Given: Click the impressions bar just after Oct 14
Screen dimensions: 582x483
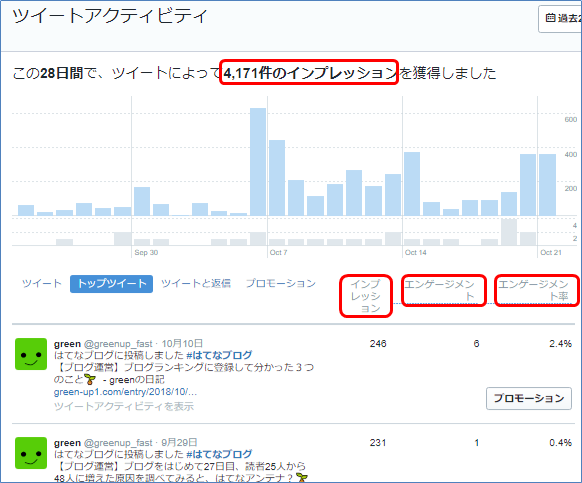Looking at the screenshot, I should point(412,184).
